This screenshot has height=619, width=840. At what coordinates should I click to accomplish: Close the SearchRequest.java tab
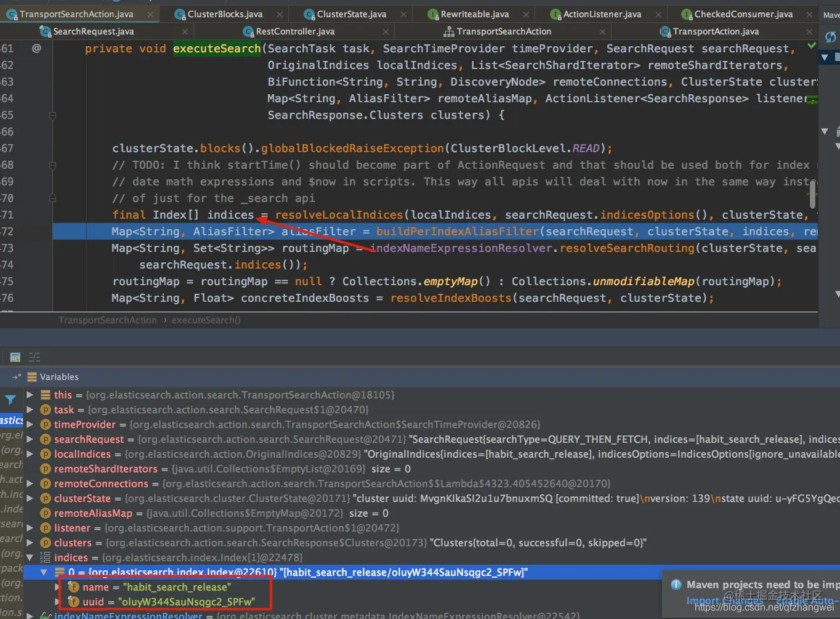(185, 31)
